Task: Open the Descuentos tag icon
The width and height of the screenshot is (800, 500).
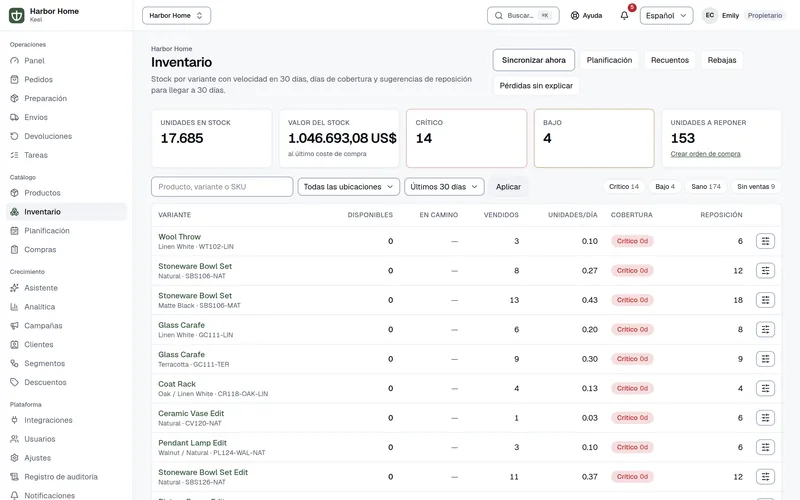Action: click(x=14, y=382)
